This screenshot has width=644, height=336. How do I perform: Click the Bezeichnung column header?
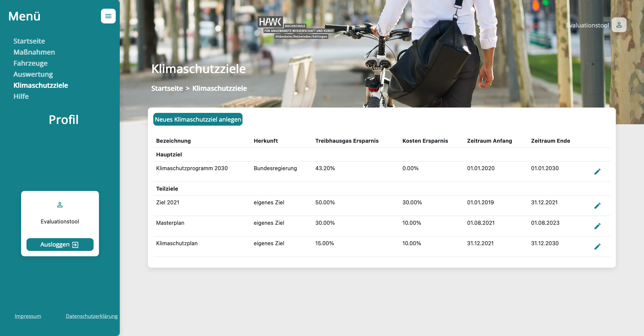tap(173, 141)
